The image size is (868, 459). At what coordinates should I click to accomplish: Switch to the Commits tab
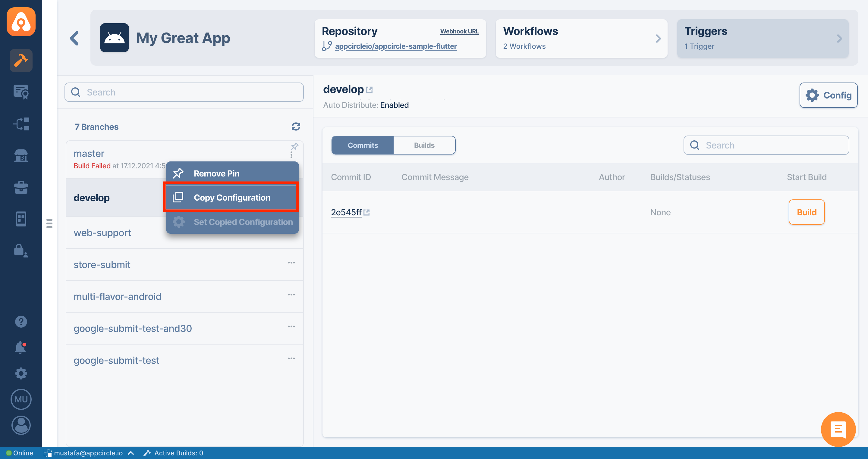pyautogui.click(x=363, y=145)
